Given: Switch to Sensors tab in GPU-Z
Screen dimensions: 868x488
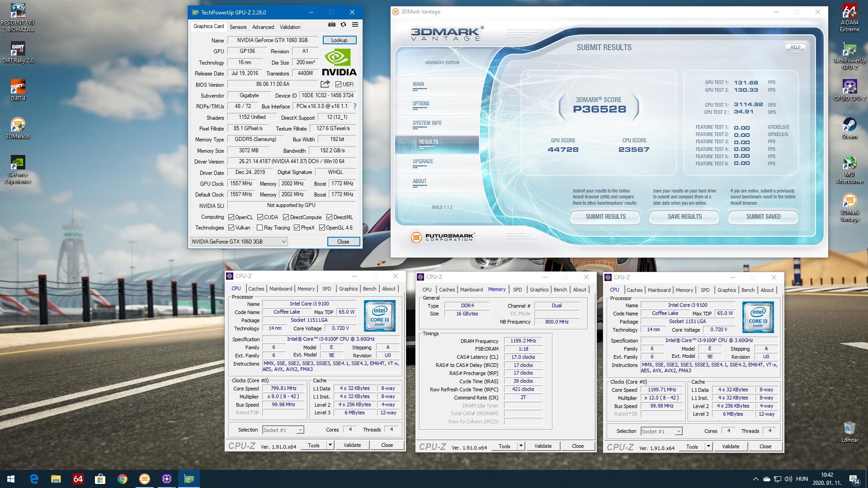Looking at the screenshot, I should click(x=238, y=27).
